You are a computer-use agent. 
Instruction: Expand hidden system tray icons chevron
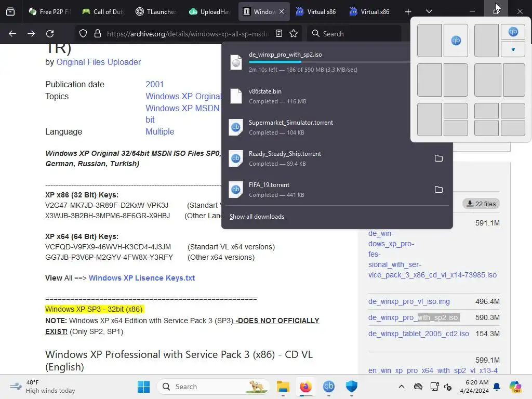pyautogui.click(x=402, y=387)
